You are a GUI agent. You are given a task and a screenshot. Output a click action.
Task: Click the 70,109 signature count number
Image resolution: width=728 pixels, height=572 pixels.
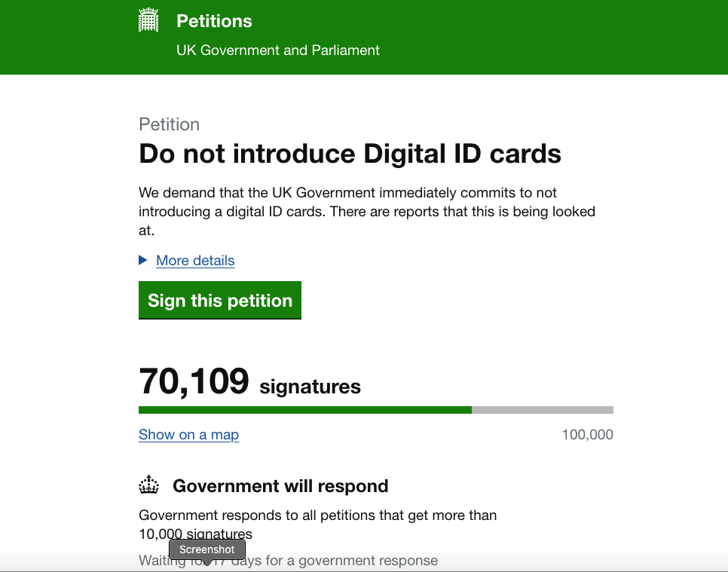point(194,381)
